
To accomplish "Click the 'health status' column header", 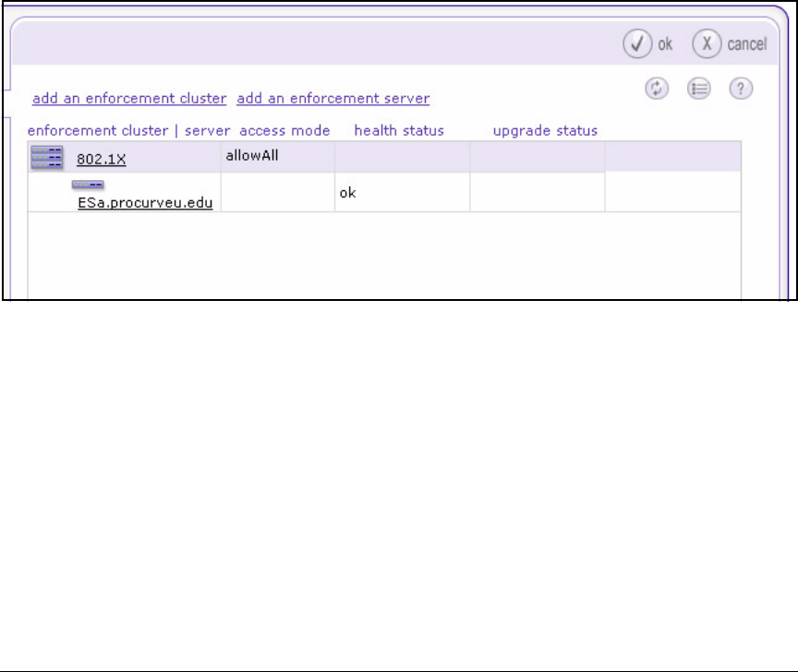I will click(399, 131).
